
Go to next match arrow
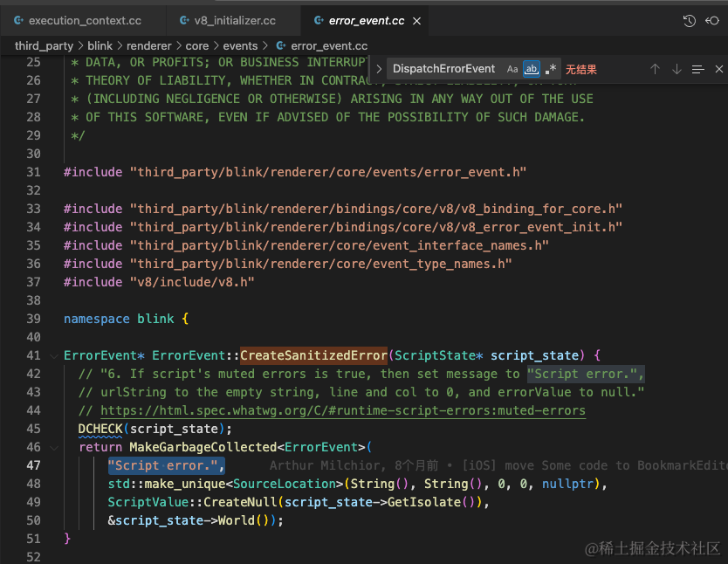(676, 69)
